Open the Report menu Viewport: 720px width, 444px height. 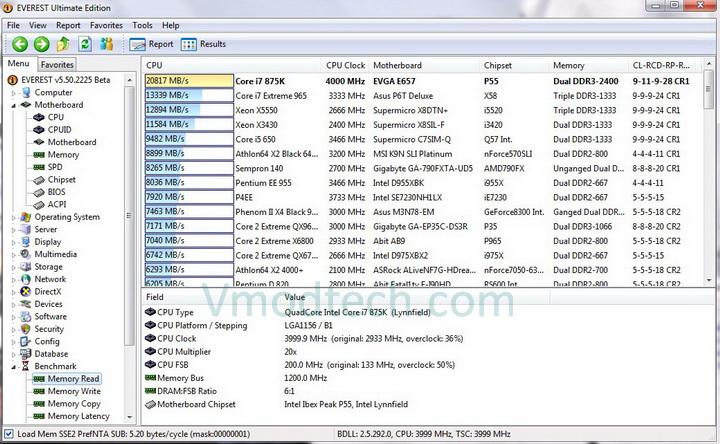68,25
